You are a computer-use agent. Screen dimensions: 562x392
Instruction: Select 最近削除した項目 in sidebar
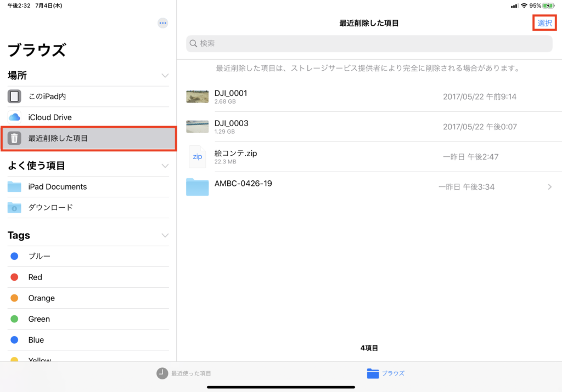tap(88, 138)
